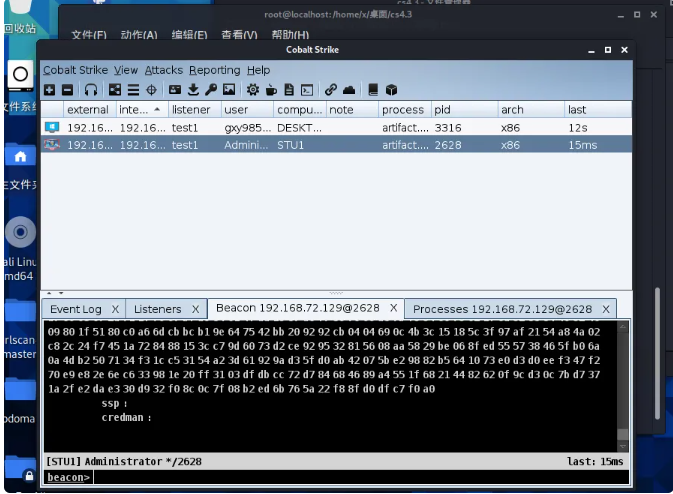Click pid 2628 cell
The image size is (673, 494).
click(464, 145)
